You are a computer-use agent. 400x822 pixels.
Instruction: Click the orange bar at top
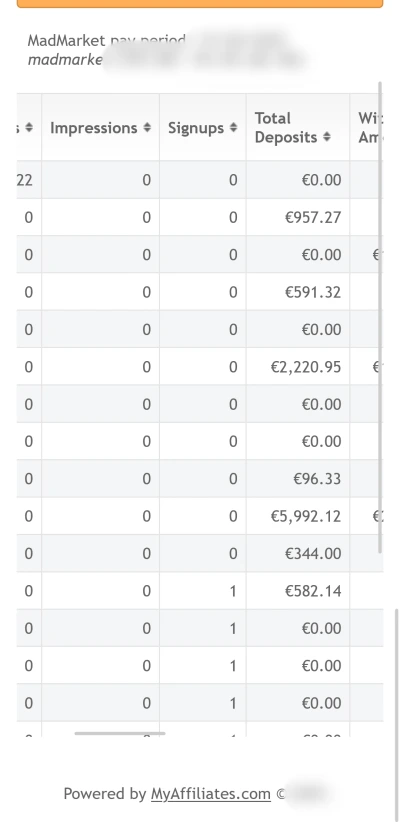coord(200,4)
